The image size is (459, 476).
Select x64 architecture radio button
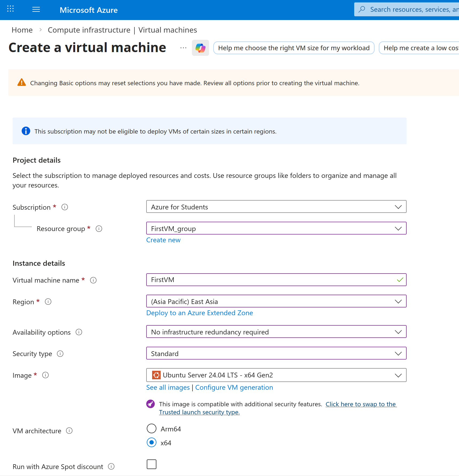point(152,442)
